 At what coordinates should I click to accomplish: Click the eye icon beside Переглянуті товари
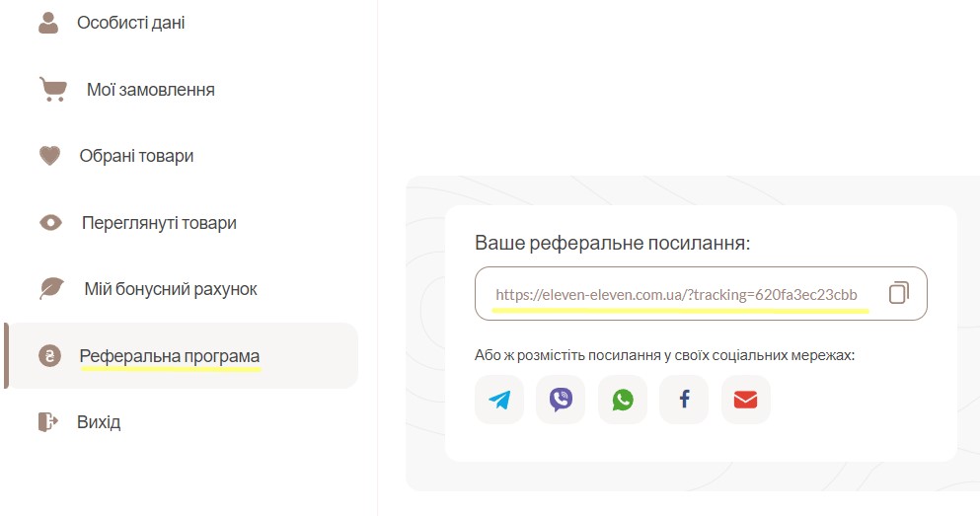click(x=50, y=222)
